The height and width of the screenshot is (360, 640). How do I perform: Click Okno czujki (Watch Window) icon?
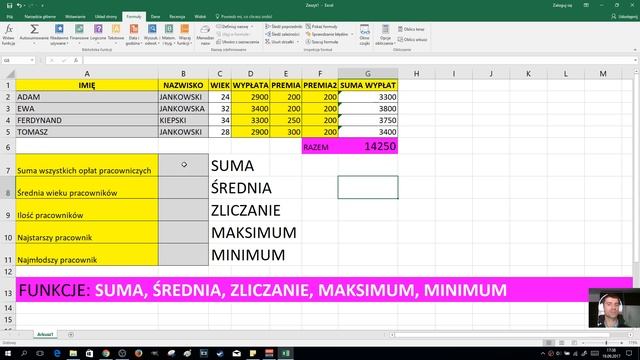click(365, 30)
